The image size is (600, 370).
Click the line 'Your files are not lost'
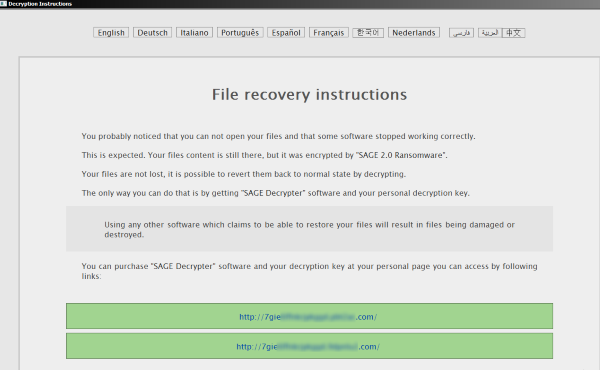243,174
